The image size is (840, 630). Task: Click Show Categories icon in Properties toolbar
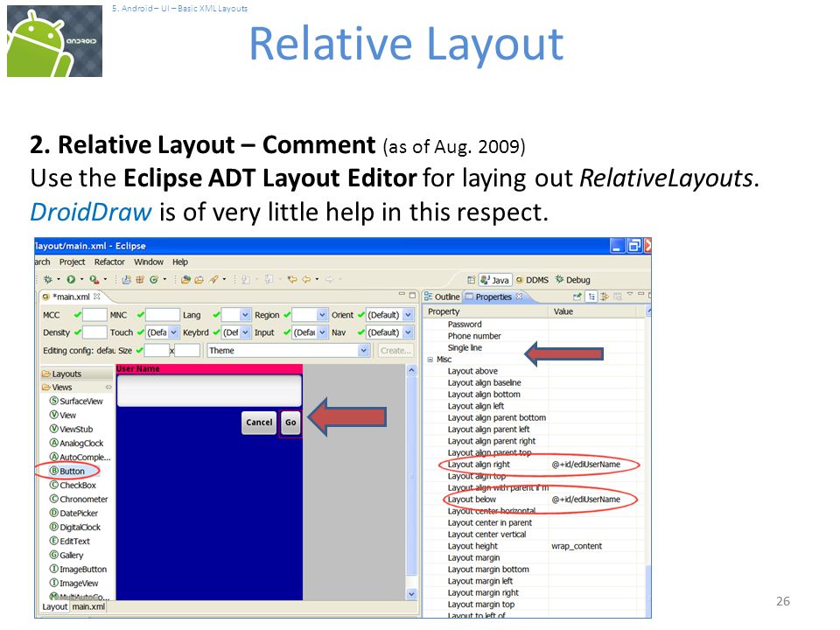[591, 297]
